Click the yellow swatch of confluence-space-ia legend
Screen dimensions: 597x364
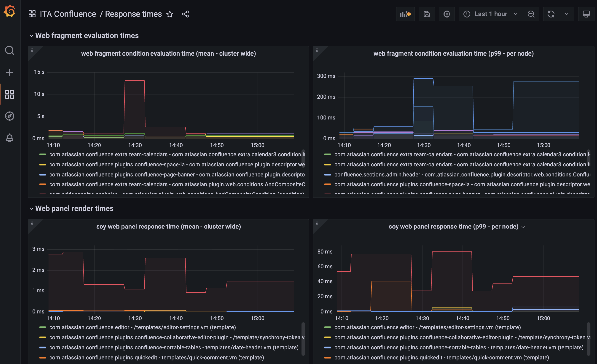pyautogui.click(x=43, y=165)
